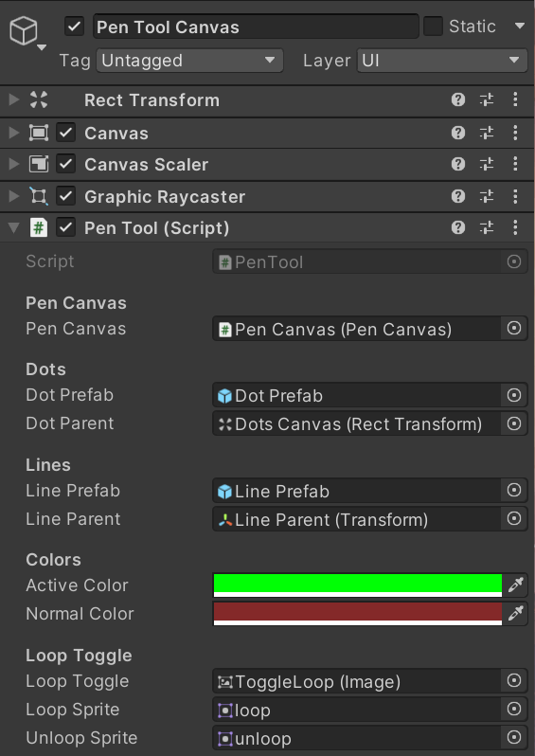Open the Layer dropdown showing UI
The height and width of the screenshot is (756, 535).
tap(442, 61)
